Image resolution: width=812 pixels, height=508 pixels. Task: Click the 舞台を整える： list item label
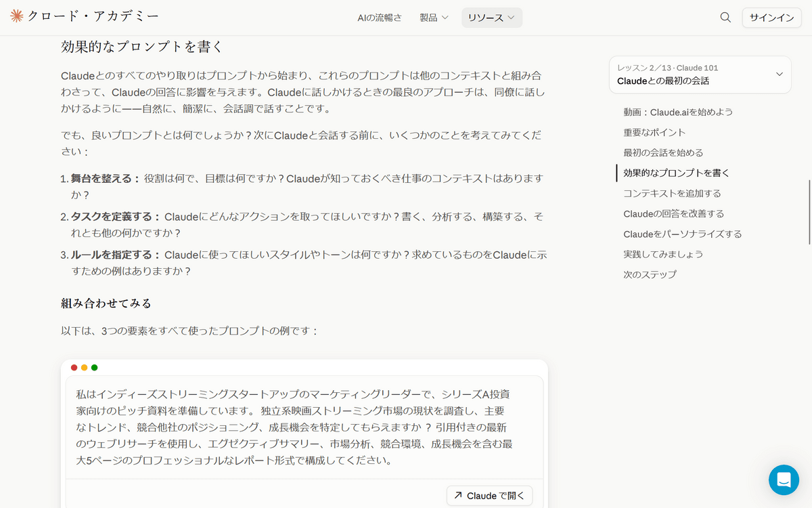click(x=106, y=179)
